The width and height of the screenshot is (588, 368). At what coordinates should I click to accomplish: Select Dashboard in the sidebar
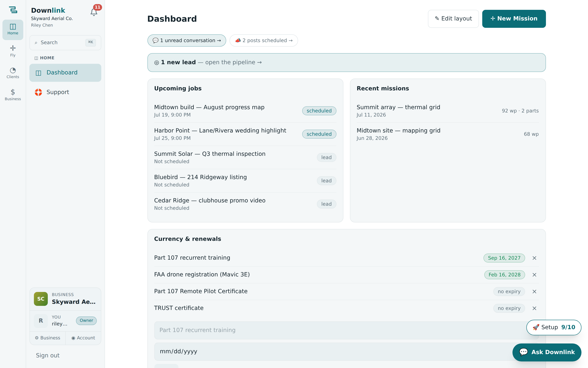tap(65, 73)
